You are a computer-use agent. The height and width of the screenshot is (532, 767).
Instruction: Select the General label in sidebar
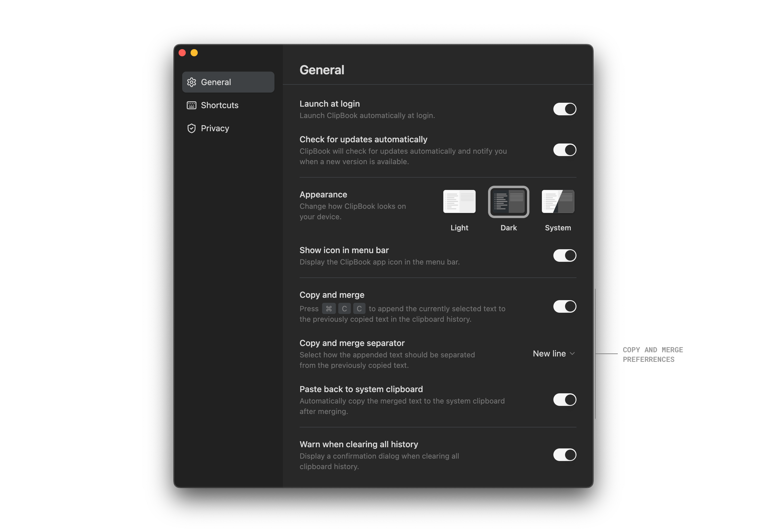(216, 82)
